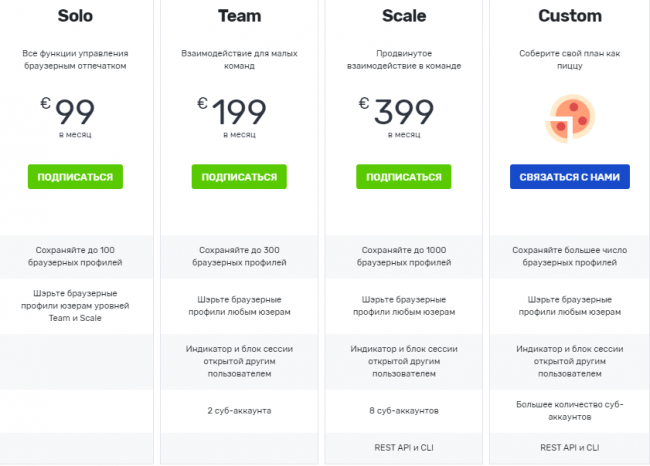Click '2 суб-аккаунта' in Team column
The height and width of the screenshot is (466, 650).
point(239,410)
